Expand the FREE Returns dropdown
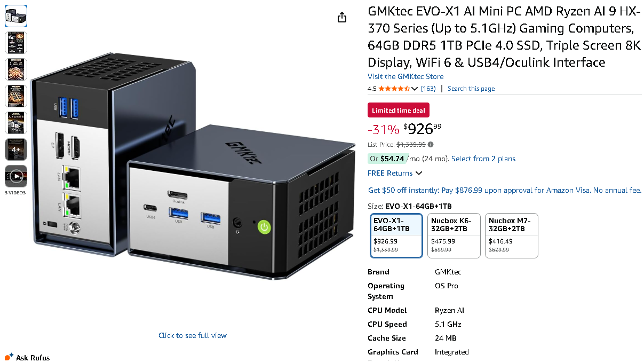The image size is (644, 362). (395, 173)
